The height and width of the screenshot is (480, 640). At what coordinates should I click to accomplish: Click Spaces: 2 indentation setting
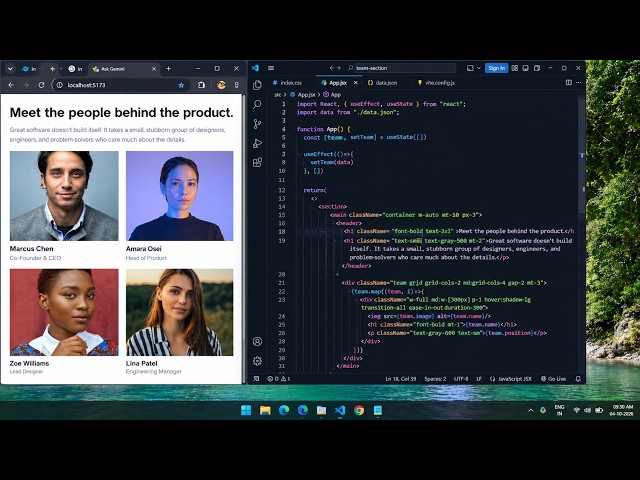point(435,379)
